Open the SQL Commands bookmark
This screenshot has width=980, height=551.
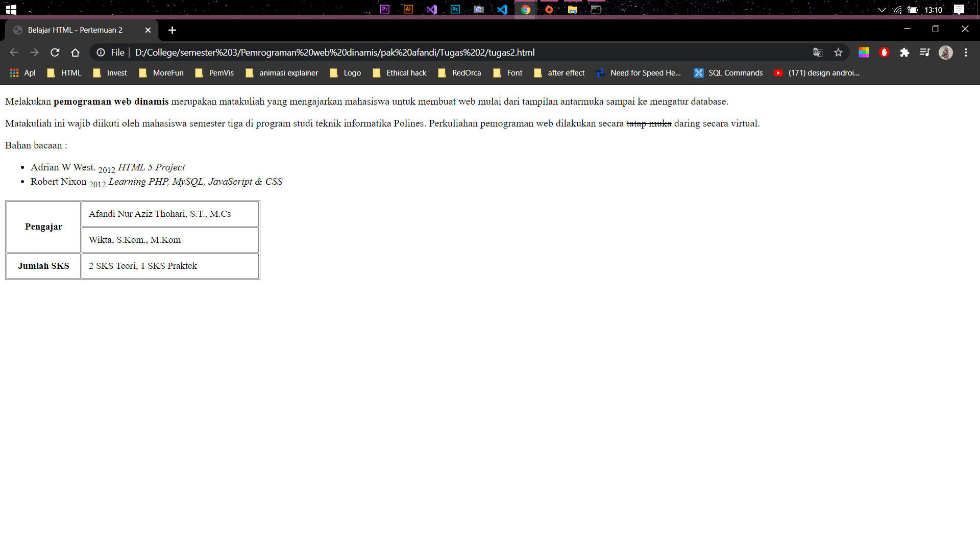728,73
